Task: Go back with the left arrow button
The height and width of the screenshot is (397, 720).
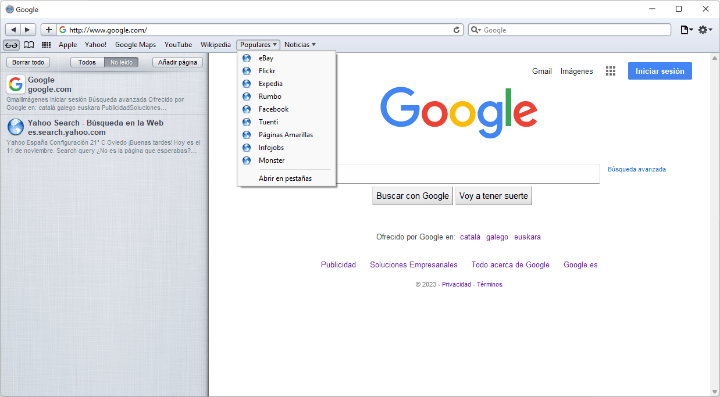Action: point(13,30)
